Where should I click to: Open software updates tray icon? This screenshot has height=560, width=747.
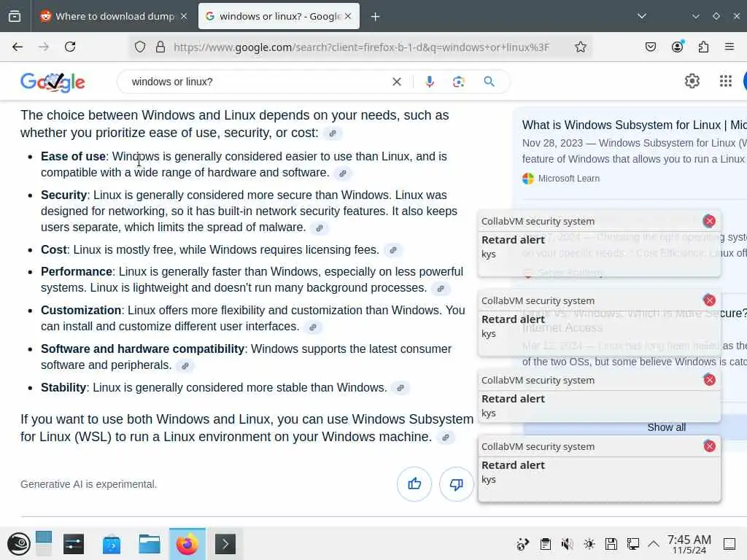coord(522,544)
